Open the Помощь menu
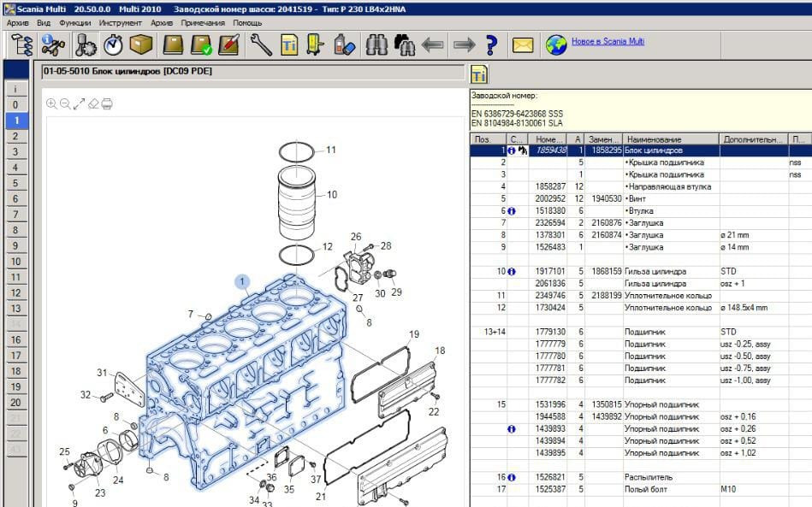The image size is (812, 507). point(247,23)
